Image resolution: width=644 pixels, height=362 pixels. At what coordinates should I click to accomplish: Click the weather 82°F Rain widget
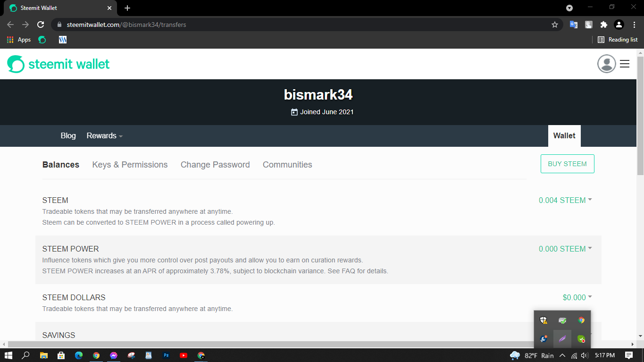click(x=532, y=355)
